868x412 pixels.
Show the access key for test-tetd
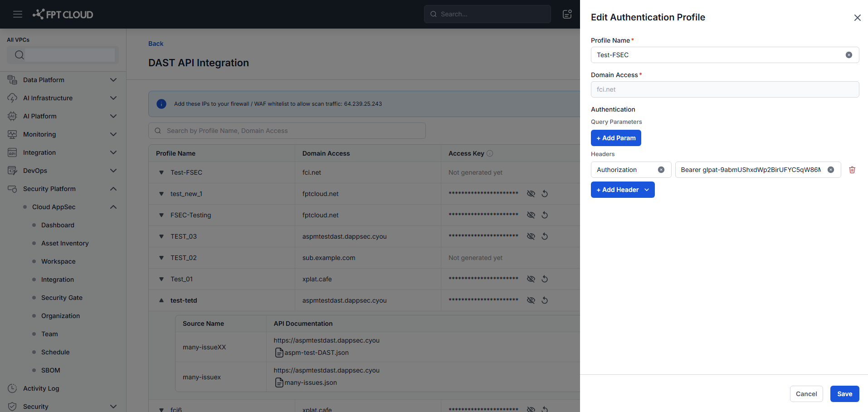click(x=531, y=300)
